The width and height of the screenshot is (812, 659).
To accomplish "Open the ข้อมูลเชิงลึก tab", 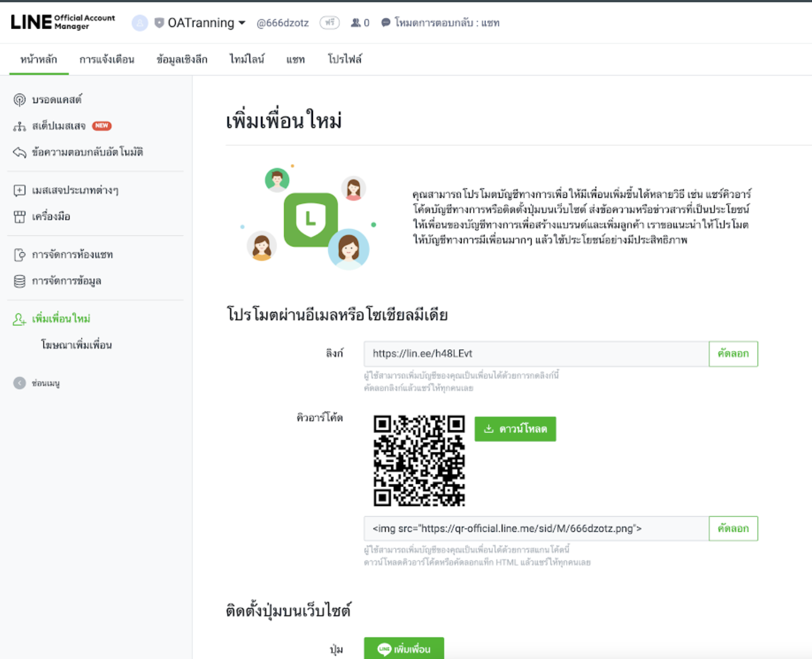I will (x=182, y=59).
